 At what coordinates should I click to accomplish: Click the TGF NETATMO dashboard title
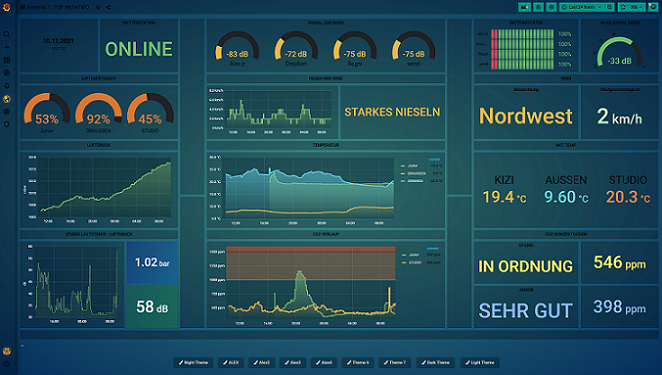click(x=73, y=7)
